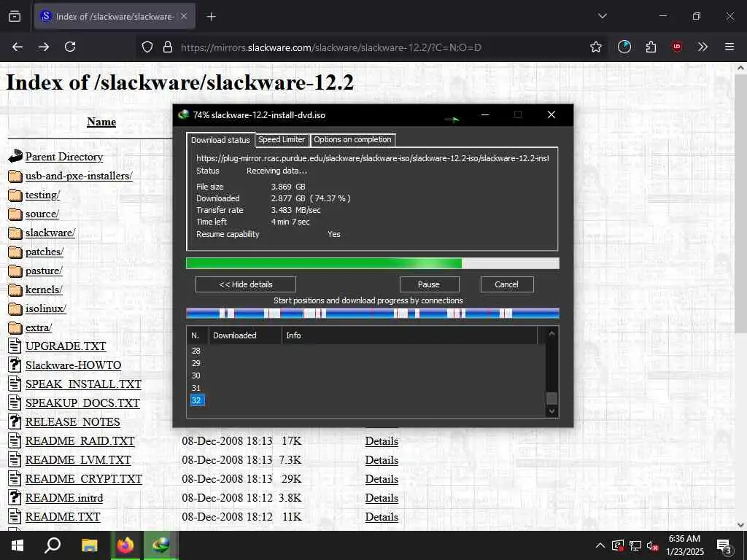This screenshot has width=747, height=560.
Task: Switch to Speed Limiter tab
Action: coord(282,139)
